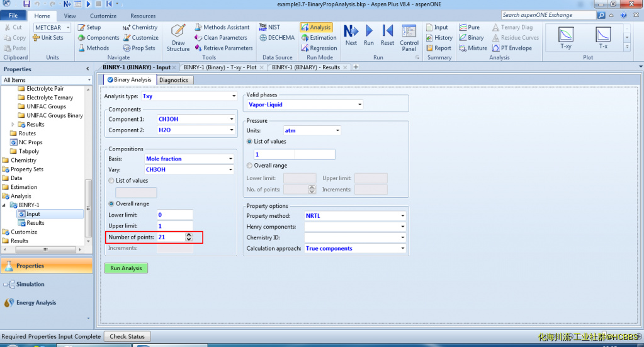Open Property method dropdown NRTL
644x347 pixels.
tap(355, 215)
